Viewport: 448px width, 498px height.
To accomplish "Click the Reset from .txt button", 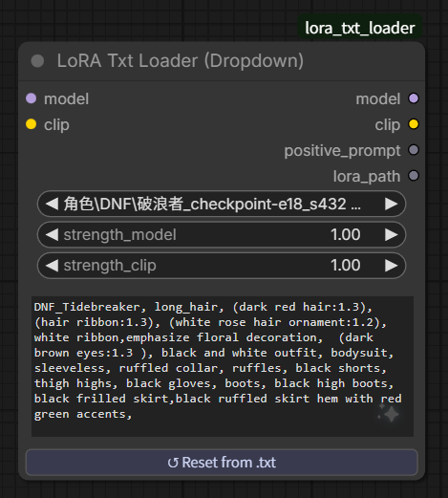I will [x=222, y=463].
